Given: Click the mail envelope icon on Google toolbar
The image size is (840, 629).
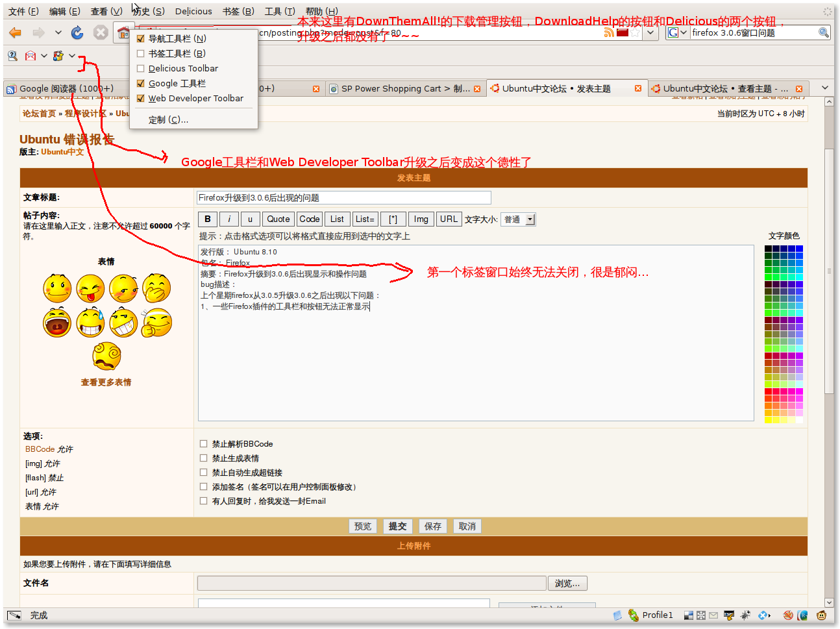Looking at the screenshot, I should (x=31, y=56).
